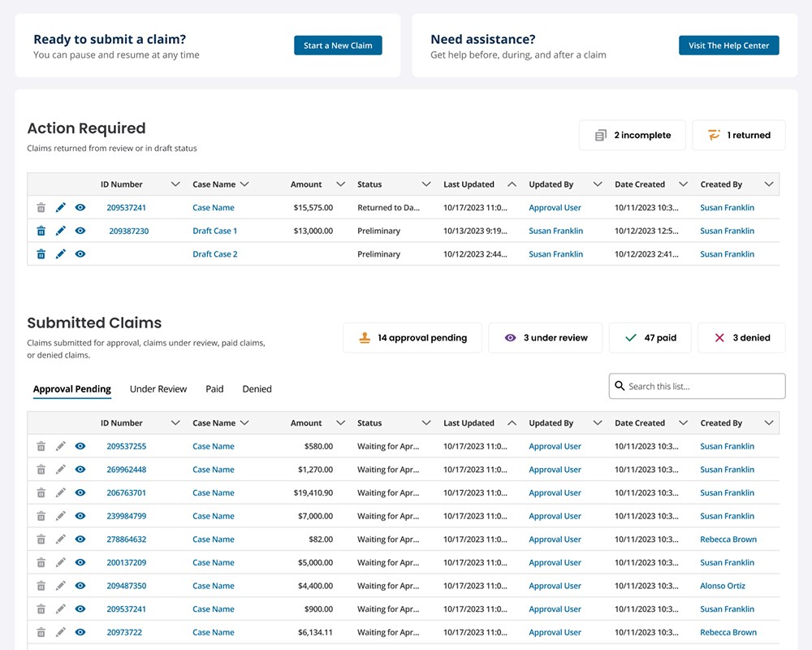812x650 pixels.
Task: Filter by 2 incomplete claims
Action: point(633,136)
